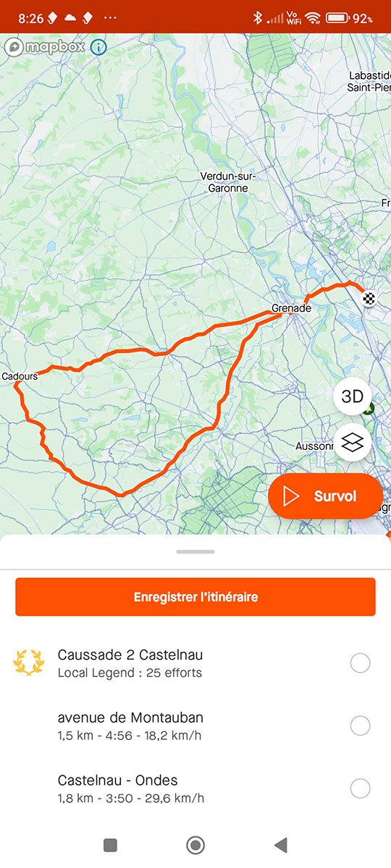This screenshot has width=391, height=868.
Task: Tap the Android recent apps square
Action: [x=110, y=844]
